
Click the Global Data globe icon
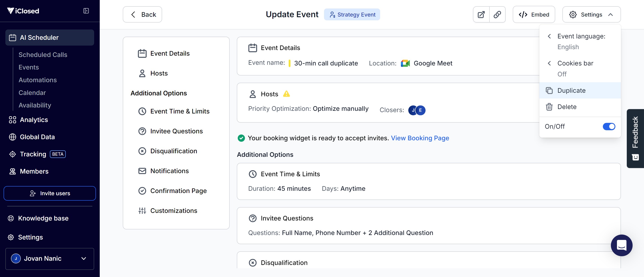coord(13,137)
